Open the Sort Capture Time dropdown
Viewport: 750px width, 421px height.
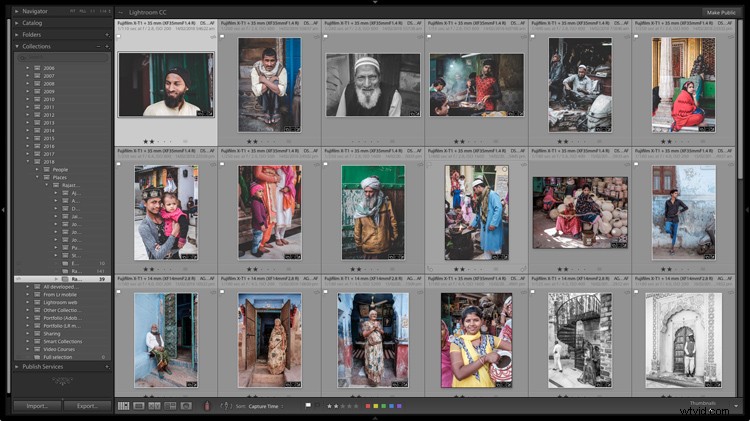point(266,406)
